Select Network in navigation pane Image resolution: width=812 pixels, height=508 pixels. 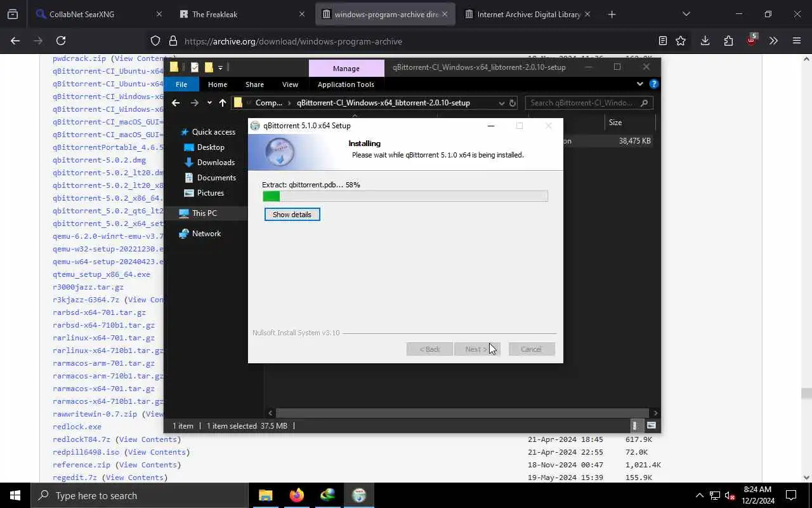coord(206,234)
